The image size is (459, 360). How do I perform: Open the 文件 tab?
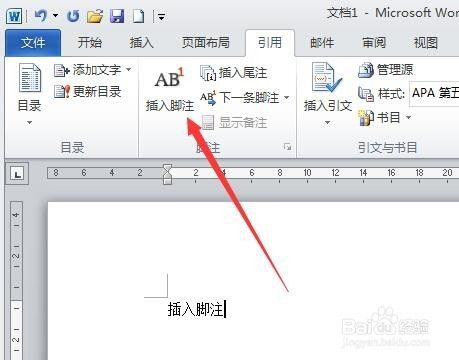tap(33, 43)
